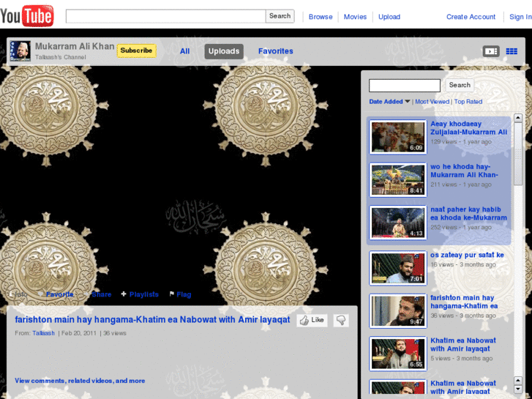Viewport: 532px width, 399px height.
Task: Click the thumbs-down dislike icon
Action: coord(341,321)
